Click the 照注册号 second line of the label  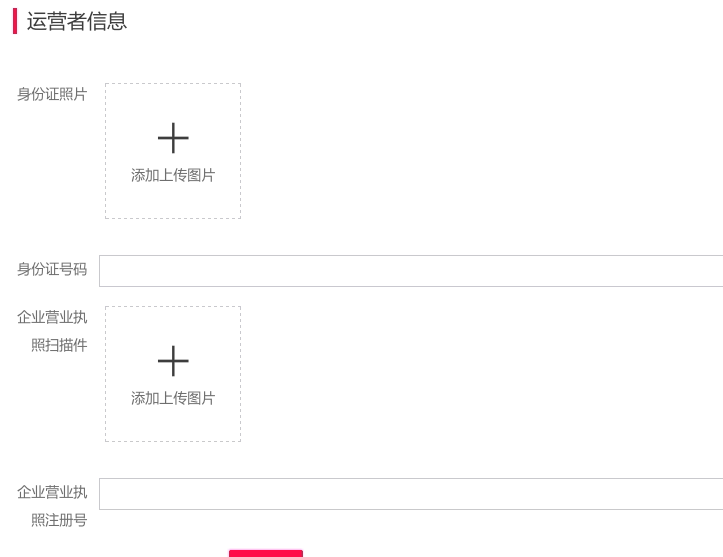pos(59,520)
